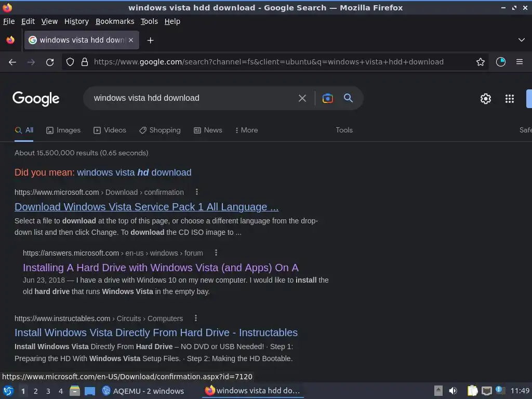
Task: Open the Firefox account circle icon
Action: (x=500, y=62)
